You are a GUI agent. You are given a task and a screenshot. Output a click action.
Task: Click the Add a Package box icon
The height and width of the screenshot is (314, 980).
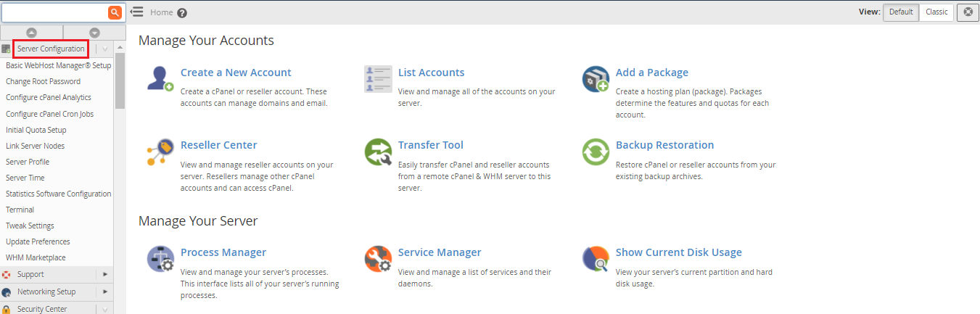pyautogui.click(x=596, y=79)
